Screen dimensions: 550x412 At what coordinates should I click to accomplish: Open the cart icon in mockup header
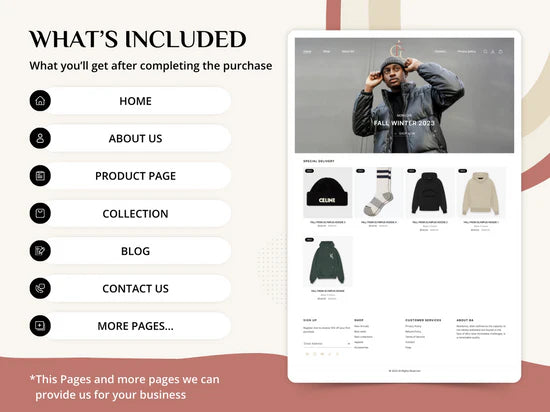[x=501, y=52]
